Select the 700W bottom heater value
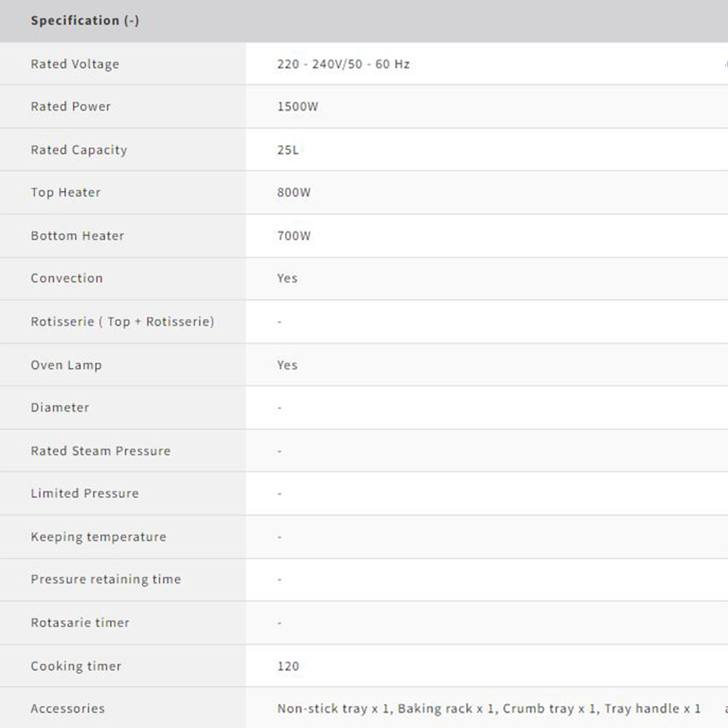This screenshot has width=728, height=728. pos(294,236)
